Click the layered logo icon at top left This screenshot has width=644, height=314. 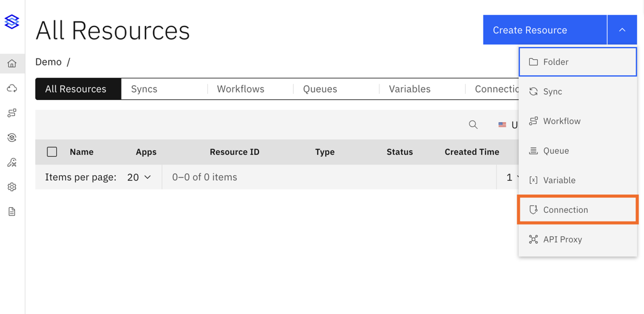click(x=12, y=22)
